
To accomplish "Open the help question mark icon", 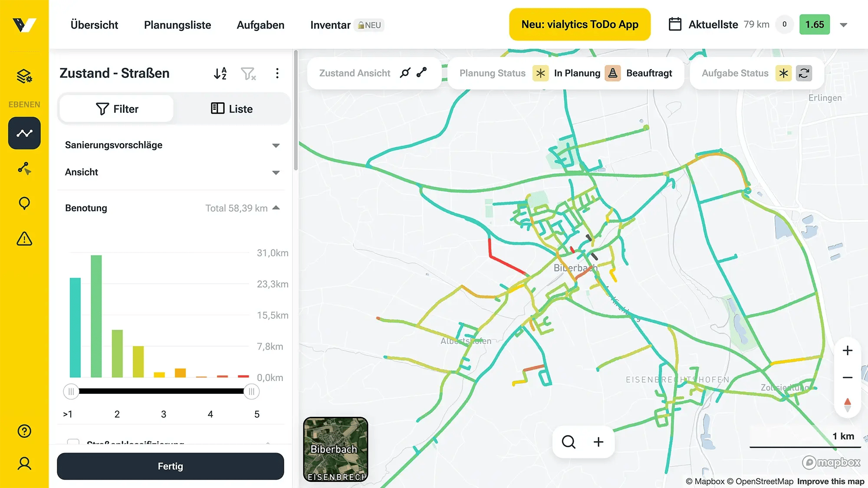I will 24,431.
